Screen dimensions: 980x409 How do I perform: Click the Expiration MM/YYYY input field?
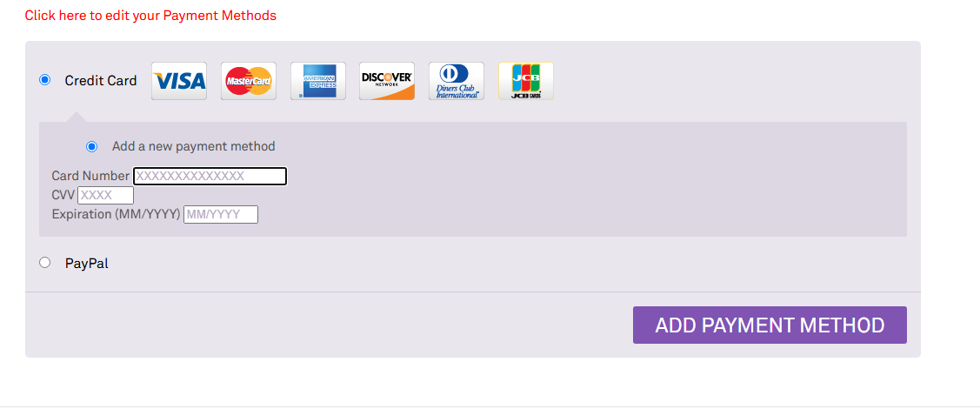pyautogui.click(x=221, y=214)
